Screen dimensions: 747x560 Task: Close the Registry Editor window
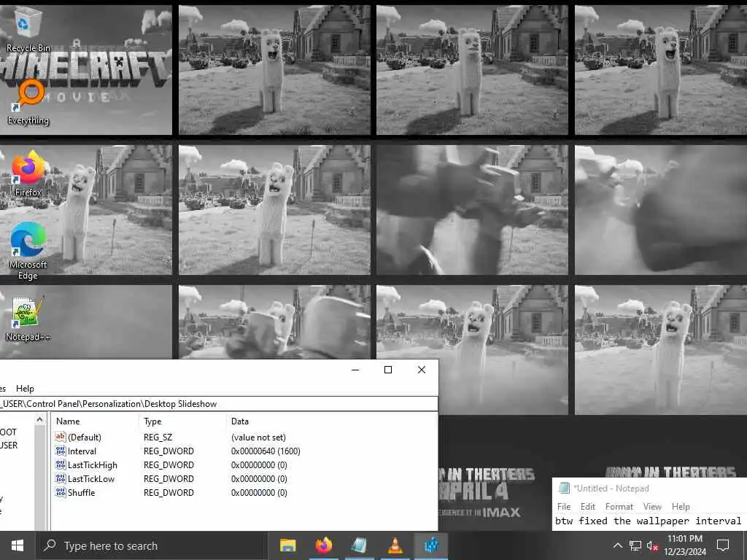pyautogui.click(x=421, y=370)
